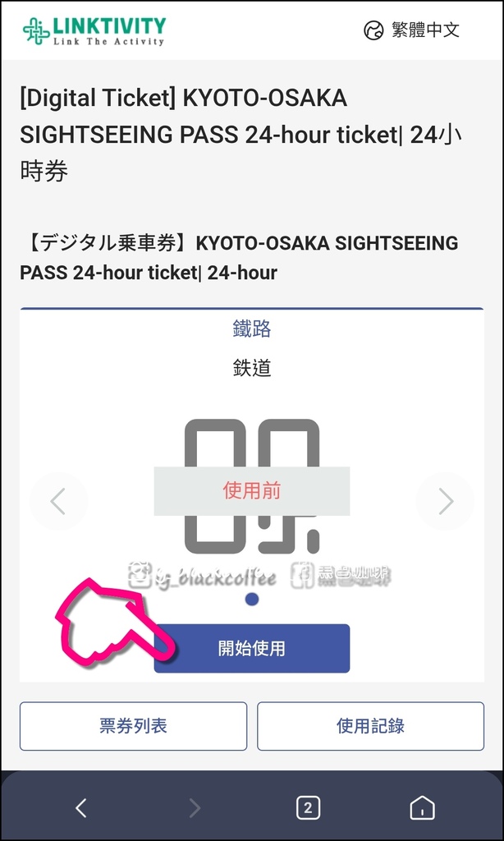Tap the 鉄道 label under 鐵路
504x841 pixels.
(x=252, y=368)
